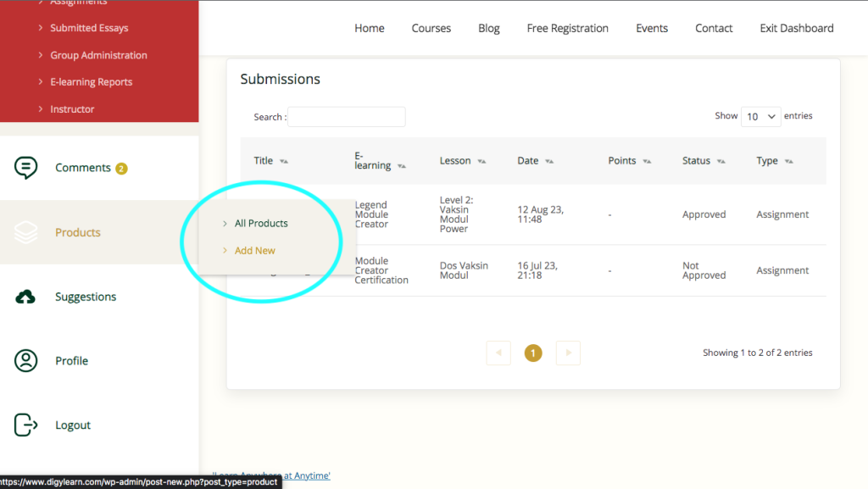Click the submissions Search input field
This screenshot has height=489, width=868.
point(346,117)
